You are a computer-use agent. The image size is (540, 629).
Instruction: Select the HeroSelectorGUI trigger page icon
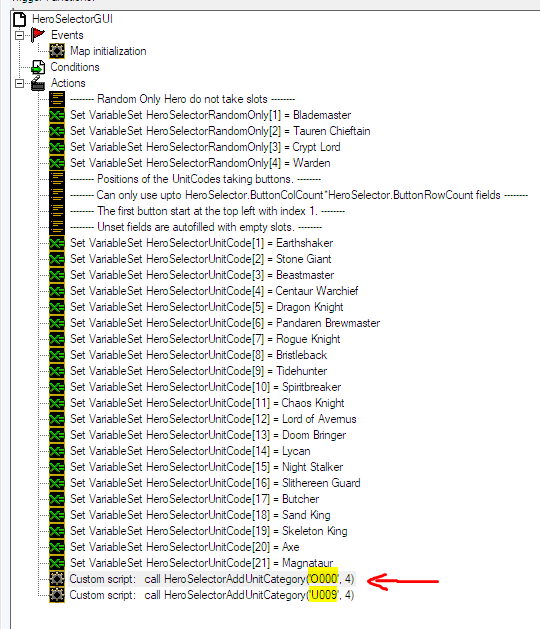20,19
